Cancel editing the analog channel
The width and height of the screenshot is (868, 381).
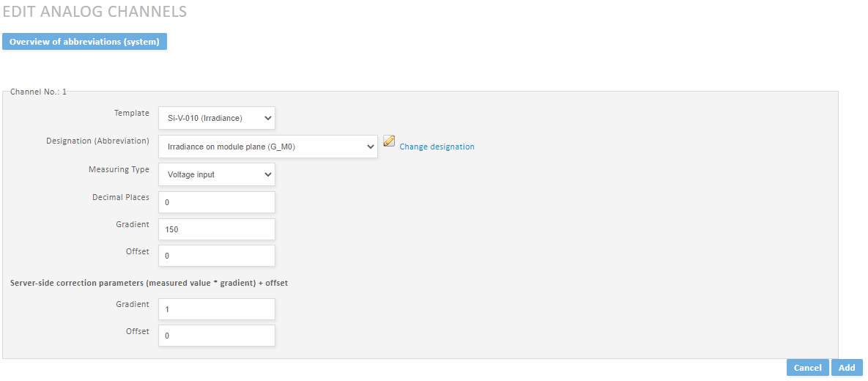(808, 368)
